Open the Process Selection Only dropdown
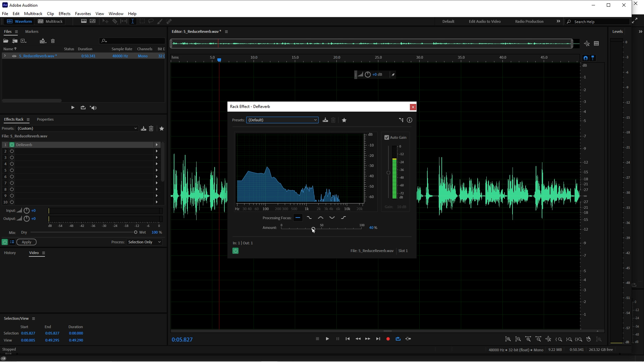 tap(144, 242)
